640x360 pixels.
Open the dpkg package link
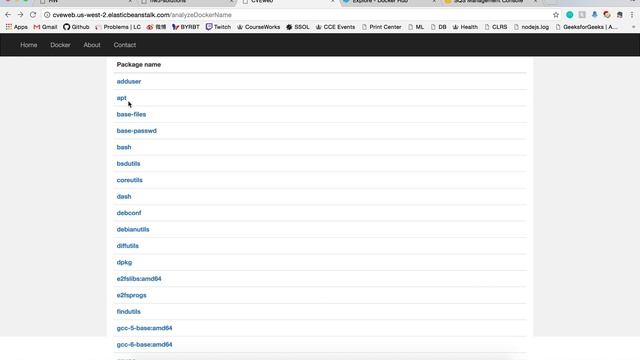pos(124,262)
